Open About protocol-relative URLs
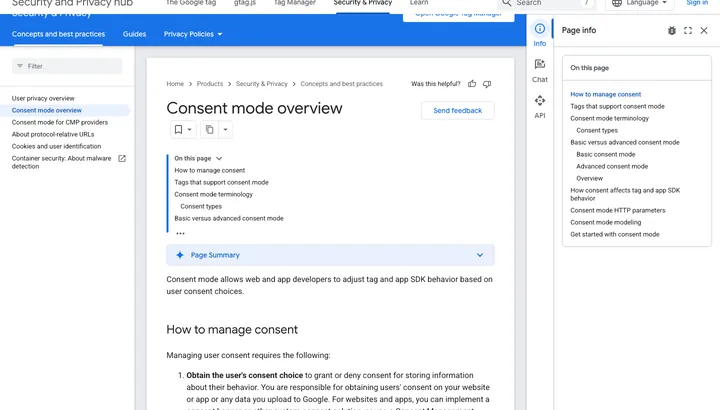The image size is (720, 410). click(53, 134)
